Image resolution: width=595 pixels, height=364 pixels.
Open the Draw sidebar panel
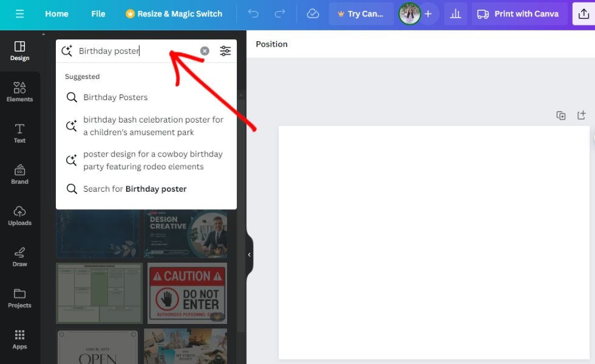point(19,257)
